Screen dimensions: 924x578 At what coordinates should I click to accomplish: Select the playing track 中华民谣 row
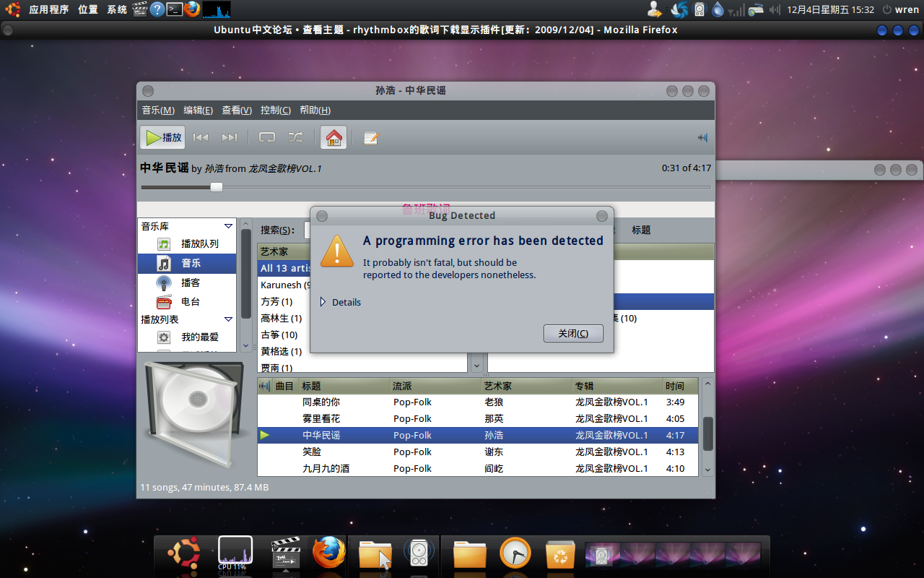(478, 435)
